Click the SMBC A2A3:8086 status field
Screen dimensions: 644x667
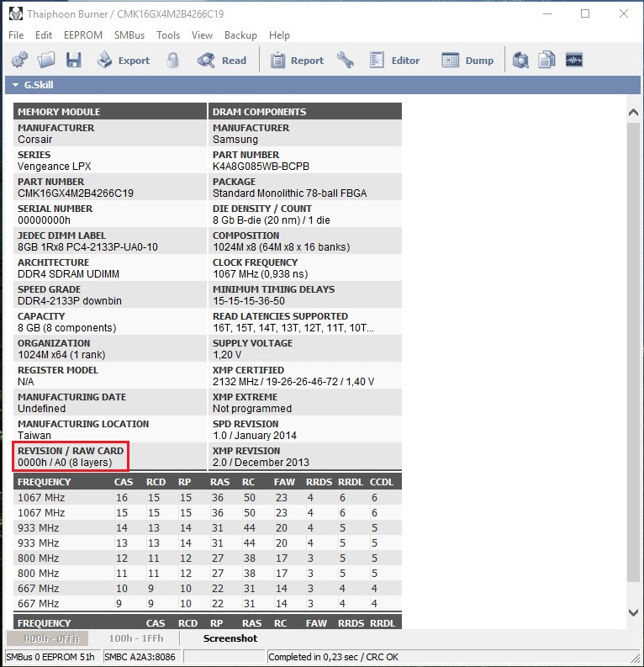point(143,657)
